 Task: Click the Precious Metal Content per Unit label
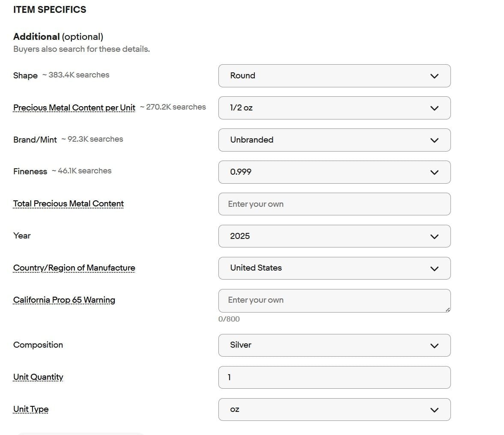click(x=74, y=107)
